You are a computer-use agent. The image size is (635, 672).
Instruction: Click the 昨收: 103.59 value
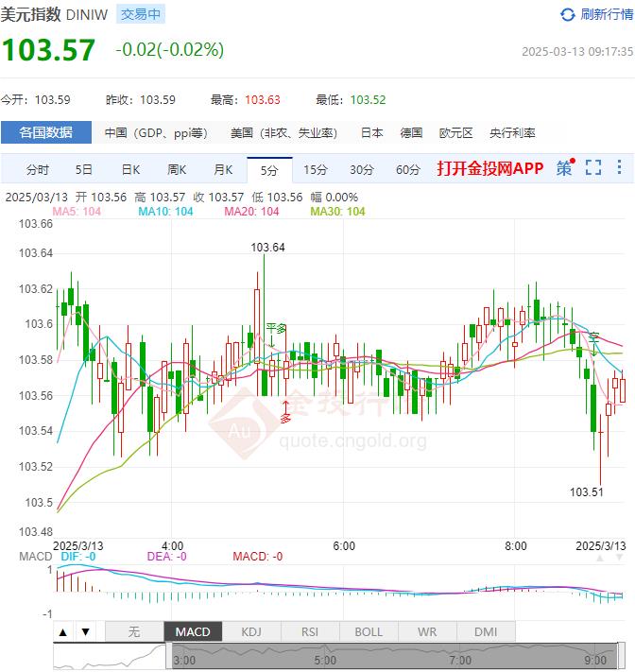[158, 100]
